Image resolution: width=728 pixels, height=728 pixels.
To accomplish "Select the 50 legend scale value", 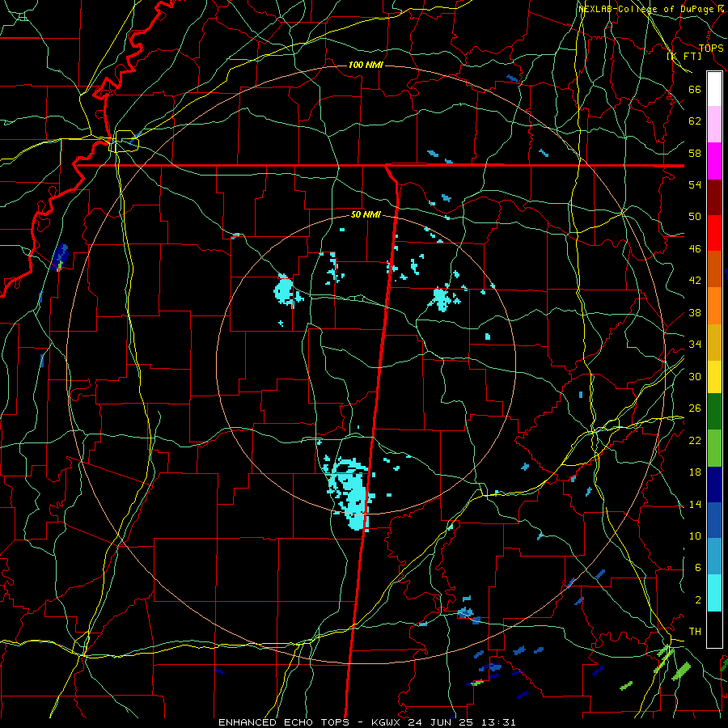I will click(695, 216).
